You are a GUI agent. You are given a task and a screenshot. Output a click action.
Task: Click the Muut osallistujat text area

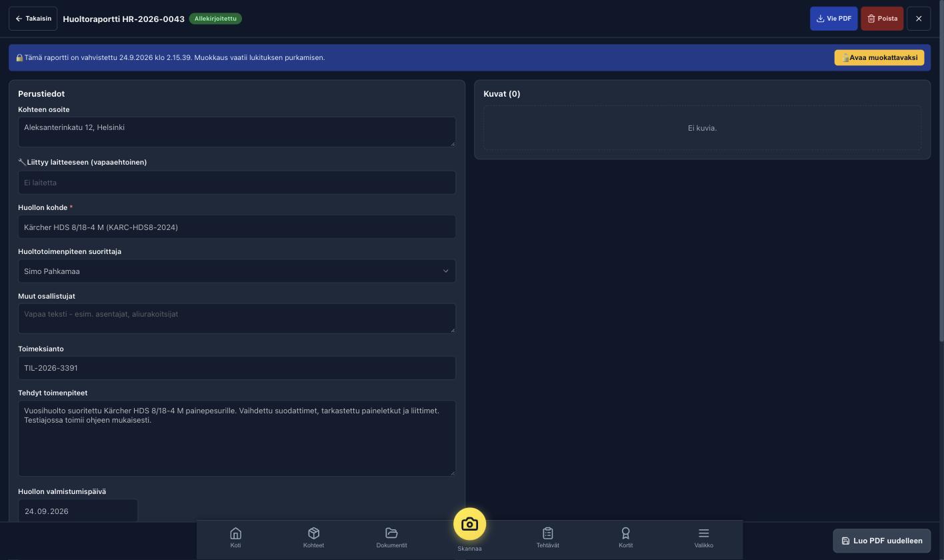[x=237, y=319]
